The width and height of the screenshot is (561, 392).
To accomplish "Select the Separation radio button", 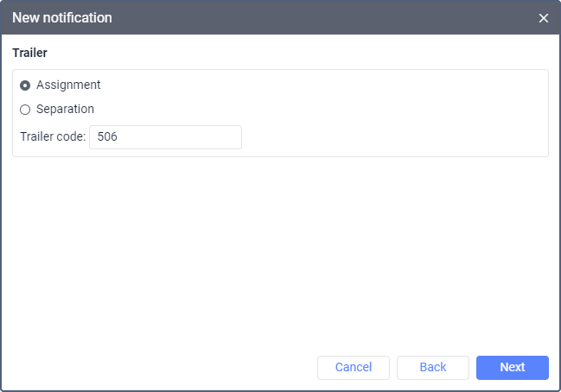I will pyautogui.click(x=25, y=110).
